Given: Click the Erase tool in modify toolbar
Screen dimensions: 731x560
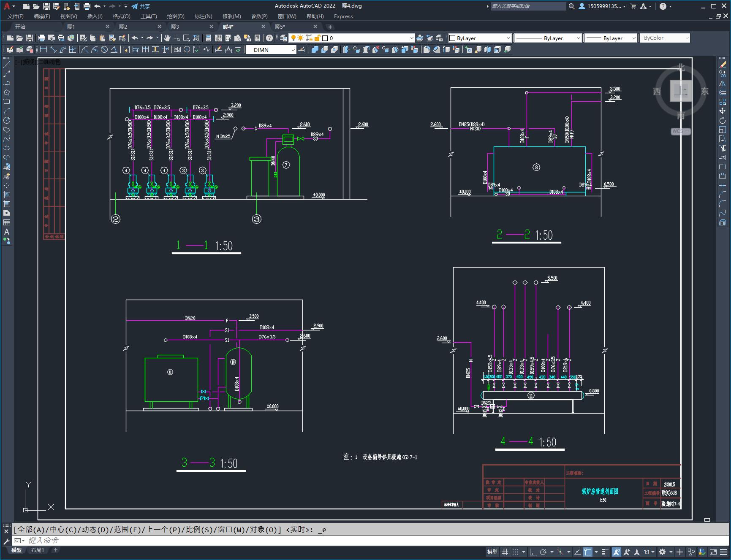Looking at the screenshot, I should (x=723, y=65).
